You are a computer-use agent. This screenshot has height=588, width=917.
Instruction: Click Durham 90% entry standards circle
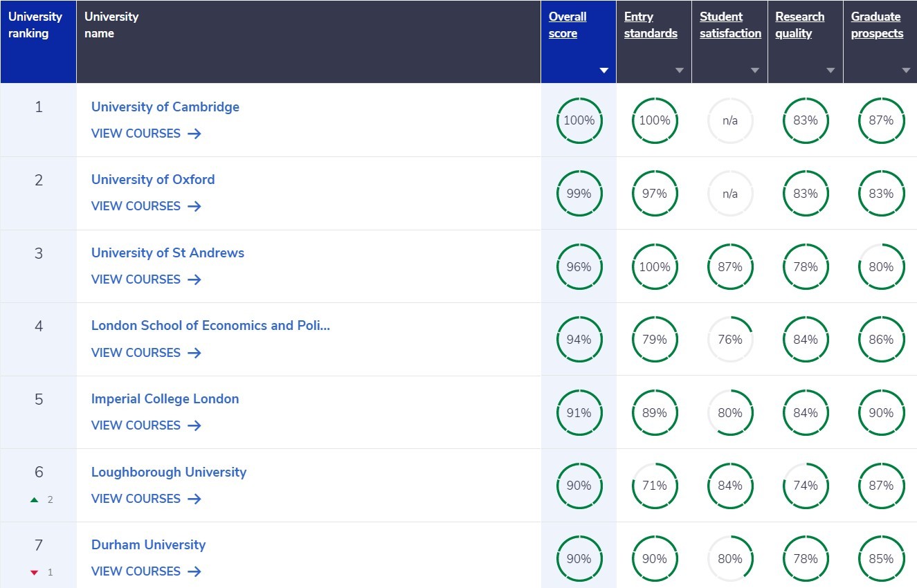[655, 559]
